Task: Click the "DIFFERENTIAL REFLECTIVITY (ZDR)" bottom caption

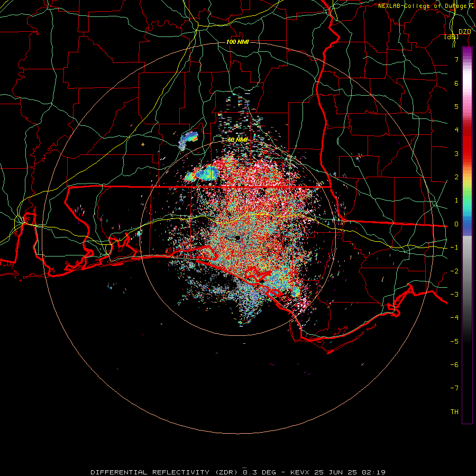Action: coord(164,472)
